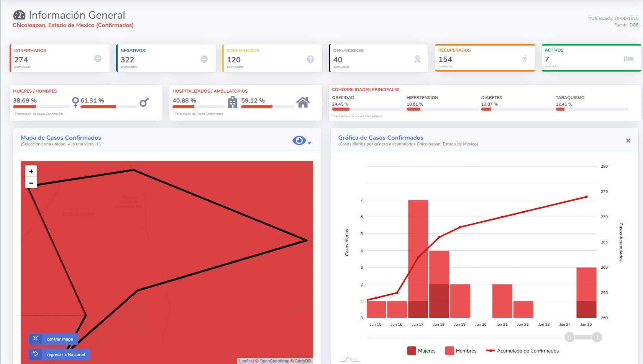This screenshot has height=364, width=643.
Task: Zoom out on the map
Action: pos(31,183)
